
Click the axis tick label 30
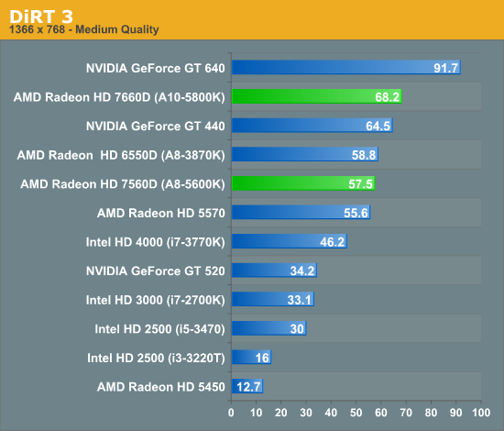coord(306,413)
